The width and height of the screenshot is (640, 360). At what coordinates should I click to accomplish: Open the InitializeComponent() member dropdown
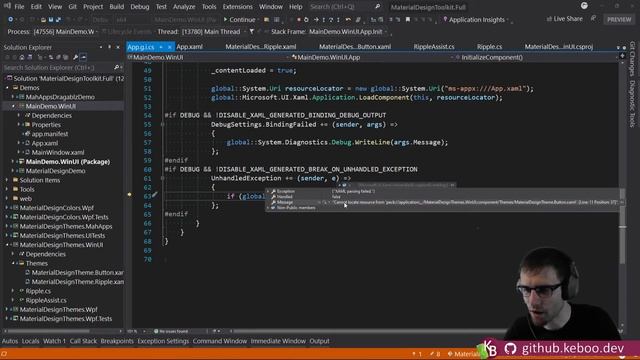point(536,58)
